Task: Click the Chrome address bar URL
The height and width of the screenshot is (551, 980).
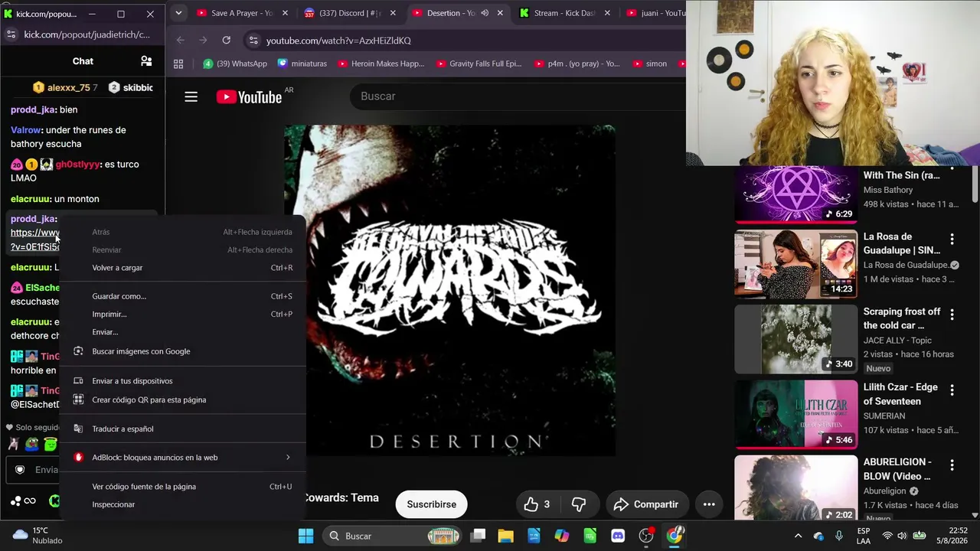Action: (x=338, y=41)
